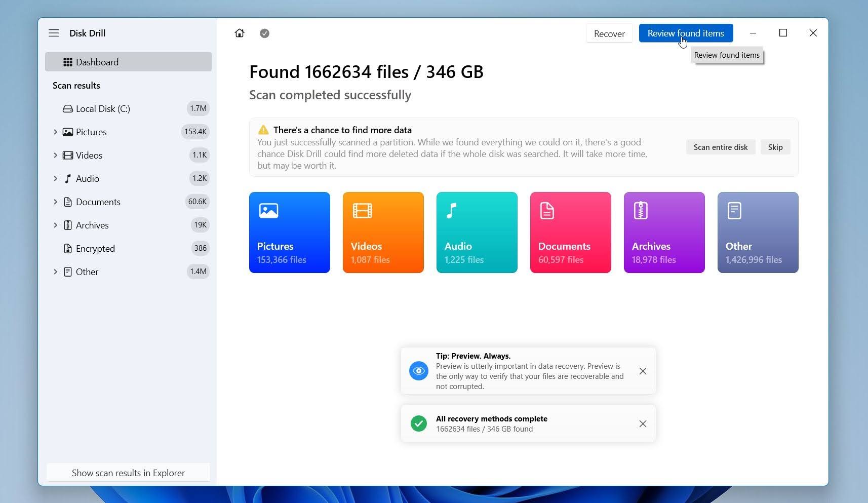
Task: Click the green checkmark recovery complete icon
Action: click(419, 423)
